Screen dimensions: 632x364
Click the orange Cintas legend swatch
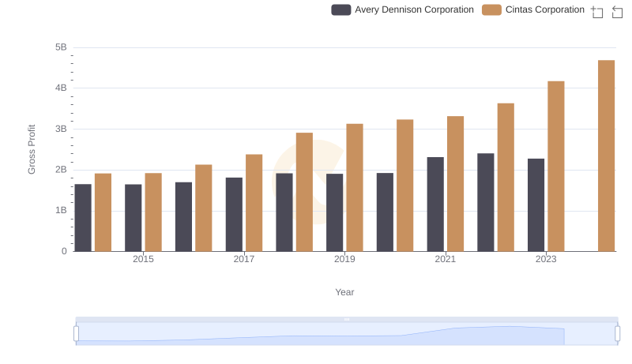491,9
